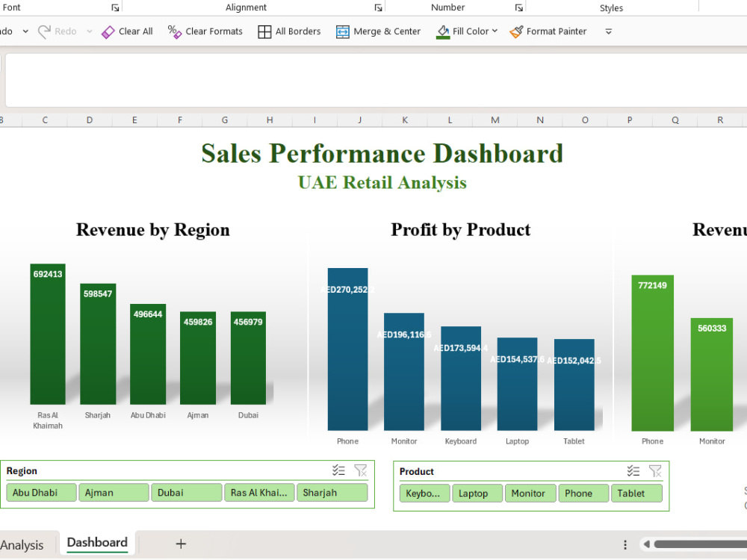Screen dimensions: 747x560
Task: Click the Clear All eraser icon
Action: click(108, 32)
